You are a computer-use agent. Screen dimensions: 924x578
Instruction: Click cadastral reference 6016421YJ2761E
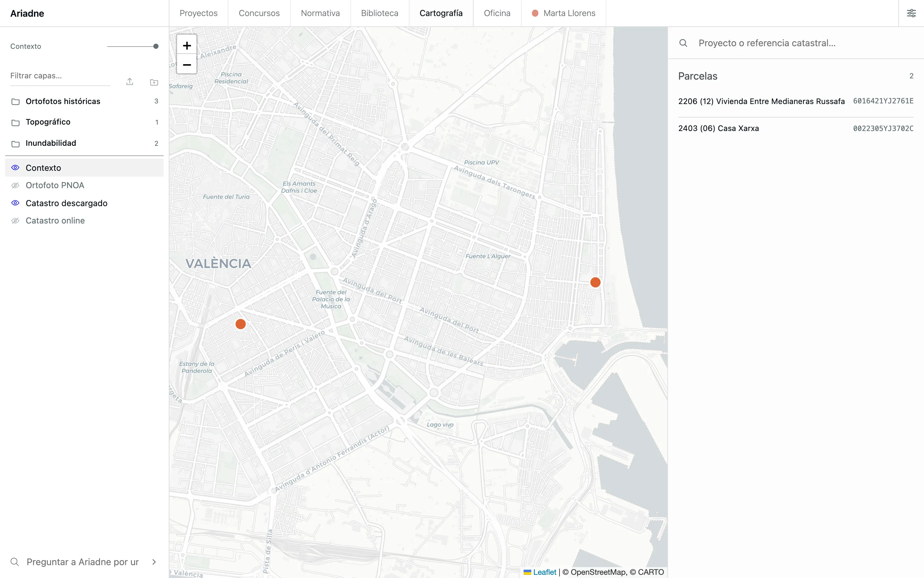(x=883, y=101)
